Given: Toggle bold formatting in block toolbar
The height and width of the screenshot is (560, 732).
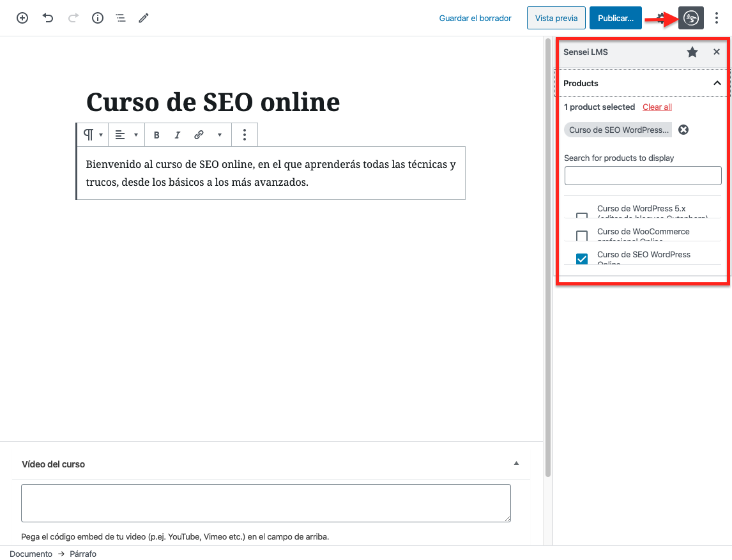Looking at the screenshot, I should tap(156, 135).
